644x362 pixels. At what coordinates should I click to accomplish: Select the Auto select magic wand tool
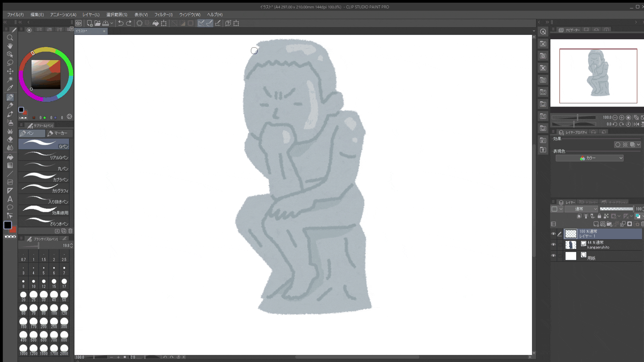click(x=10, y=79)
